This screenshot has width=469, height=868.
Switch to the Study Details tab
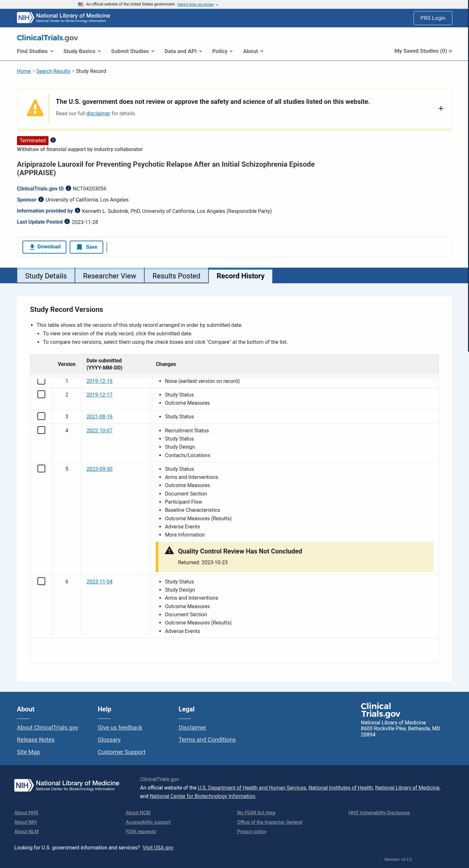click(46, 276)
